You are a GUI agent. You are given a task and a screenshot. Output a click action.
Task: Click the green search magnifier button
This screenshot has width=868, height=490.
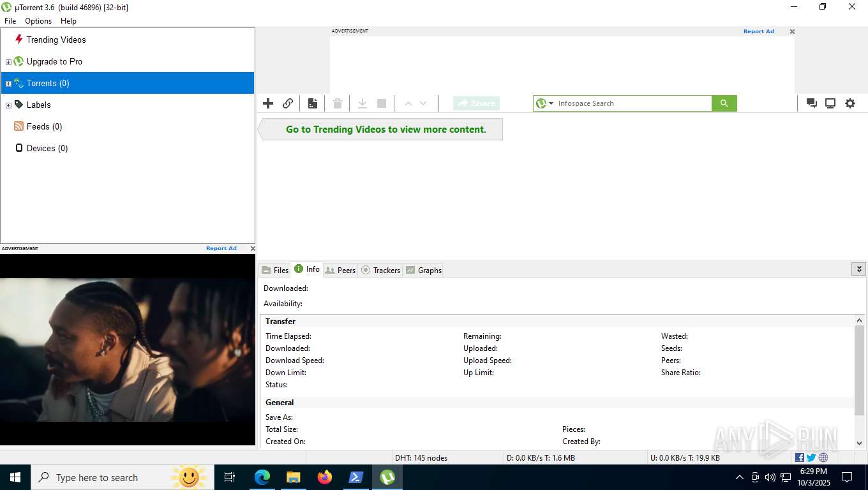(x=724, y=103)
